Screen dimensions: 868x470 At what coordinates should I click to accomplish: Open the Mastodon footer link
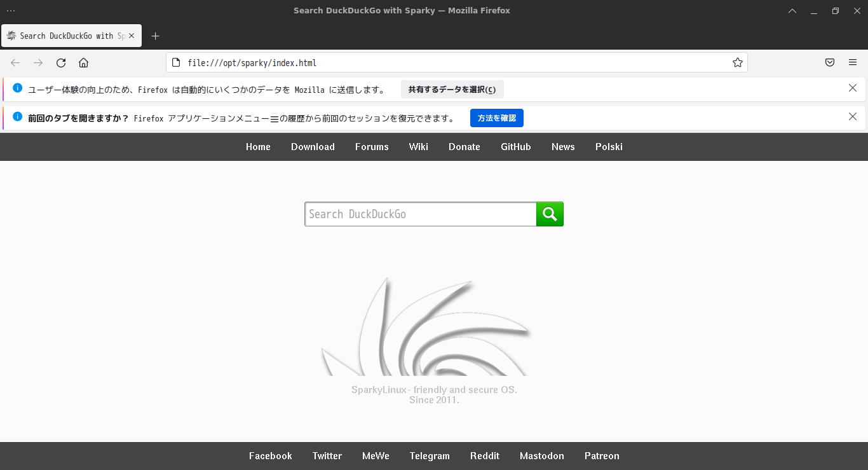click(x=542, y=456)
